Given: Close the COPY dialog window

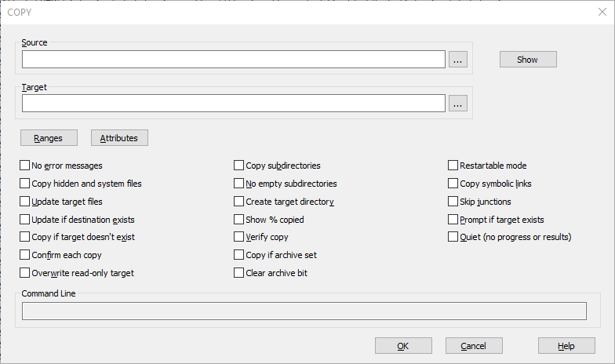Looking at the screenshot, I should [x=602, y=13].
